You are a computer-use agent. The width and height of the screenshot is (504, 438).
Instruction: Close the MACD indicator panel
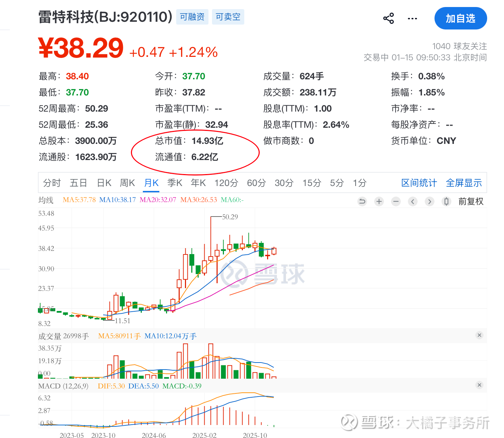tap(479, 385)
